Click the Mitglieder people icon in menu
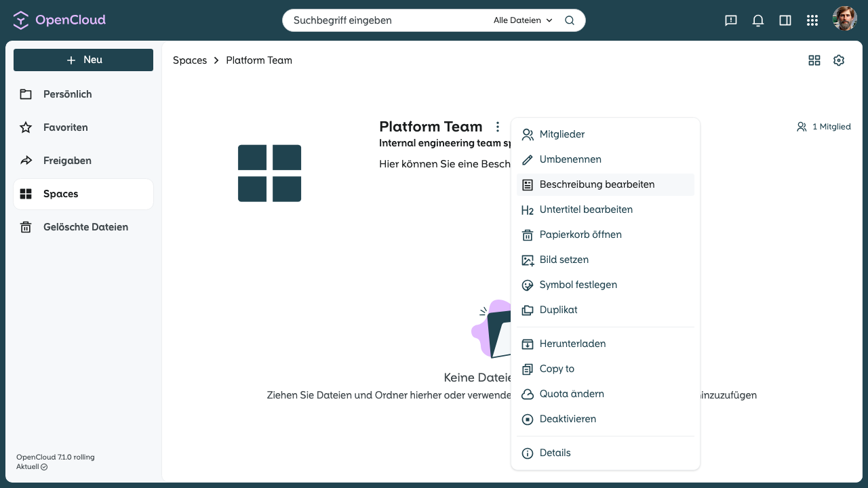868x488 pixels. click(x=528, y=134)
